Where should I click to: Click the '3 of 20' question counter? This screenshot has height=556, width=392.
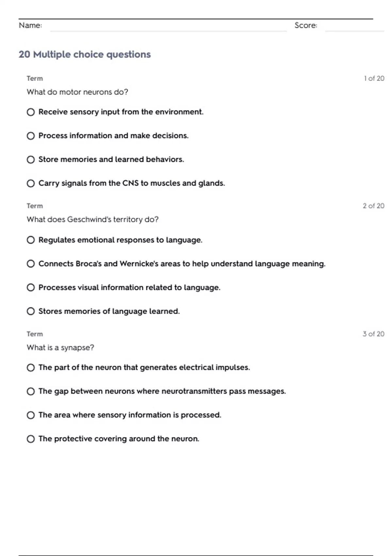(x=373, y=334)
